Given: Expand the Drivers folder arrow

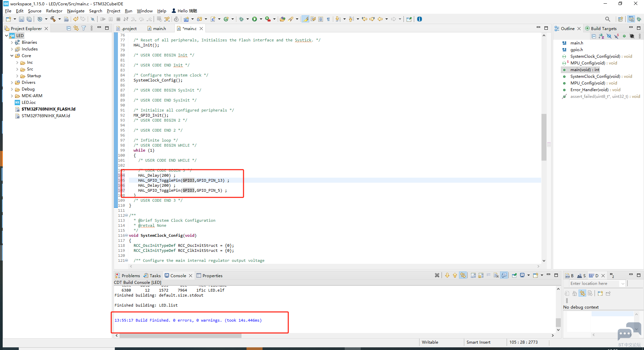Looking at the screenshot, I should click(12, 82).
